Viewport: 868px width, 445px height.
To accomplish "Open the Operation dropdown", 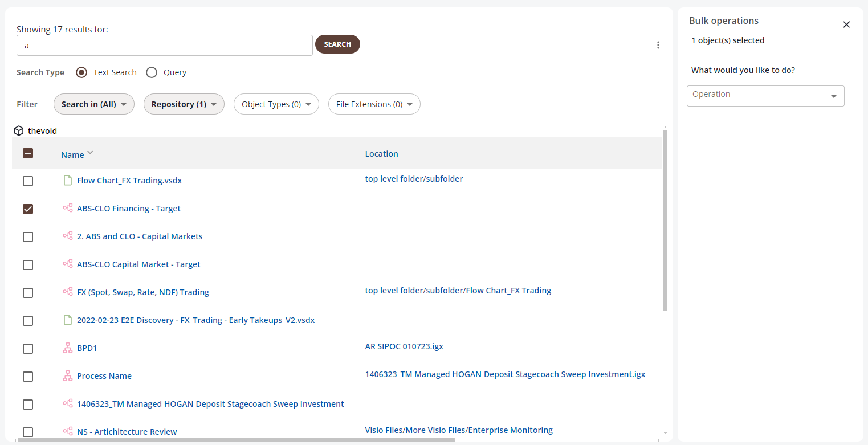I will [765, 96].
